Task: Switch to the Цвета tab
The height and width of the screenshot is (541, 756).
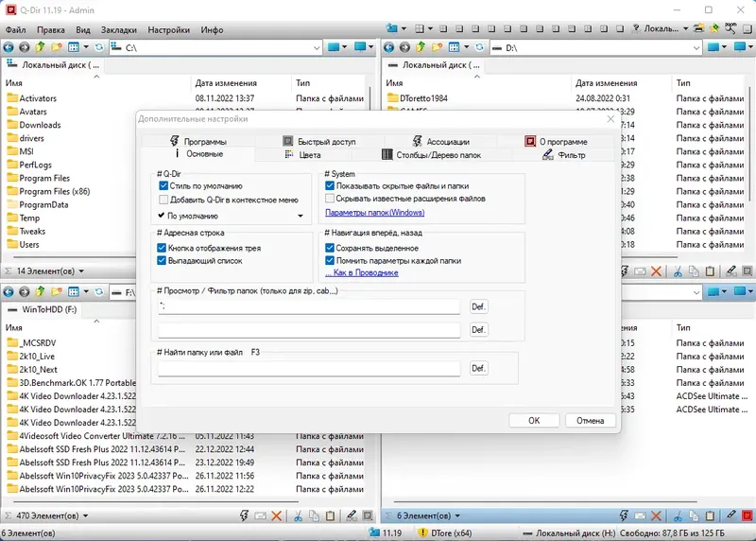Action: [302, 155]
